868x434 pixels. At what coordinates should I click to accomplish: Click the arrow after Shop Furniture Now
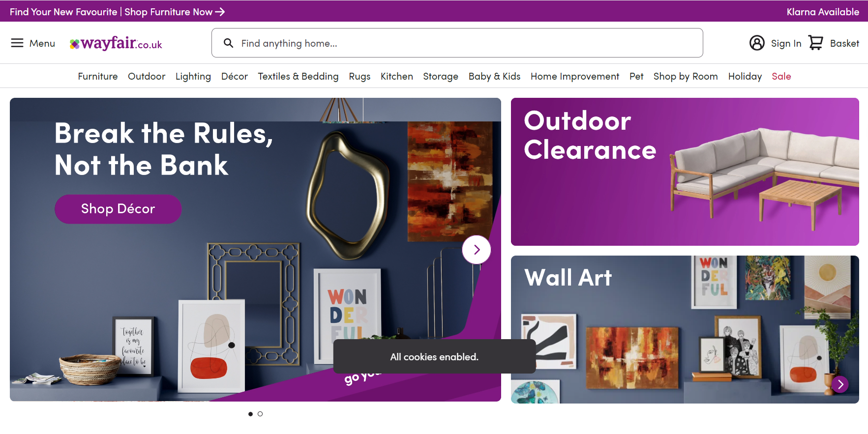click(220, 12)
